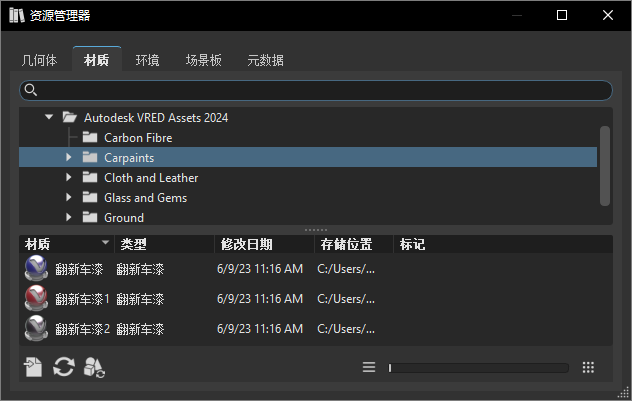Select the Ground tree item label
Image resolution: width=632 pixels, height=401 pixels.
click(x=124, y=218)
